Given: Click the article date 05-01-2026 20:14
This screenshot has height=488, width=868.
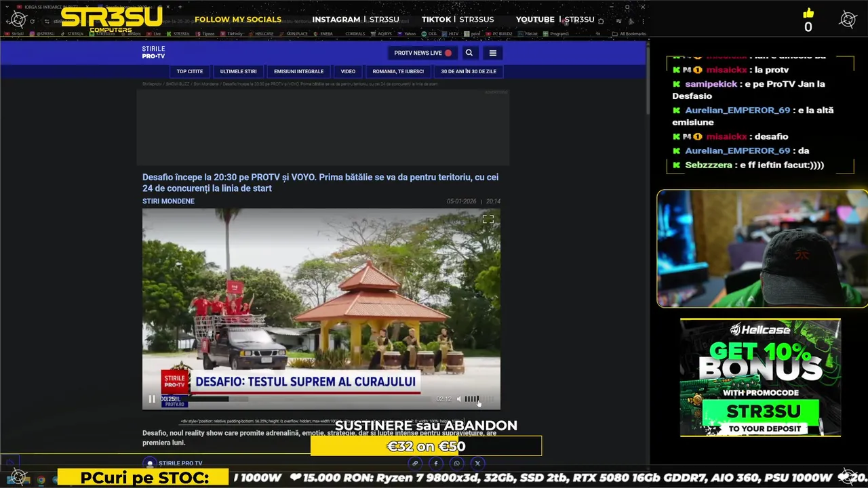Looking at the screenshot, I should click(x=473, y=201).
